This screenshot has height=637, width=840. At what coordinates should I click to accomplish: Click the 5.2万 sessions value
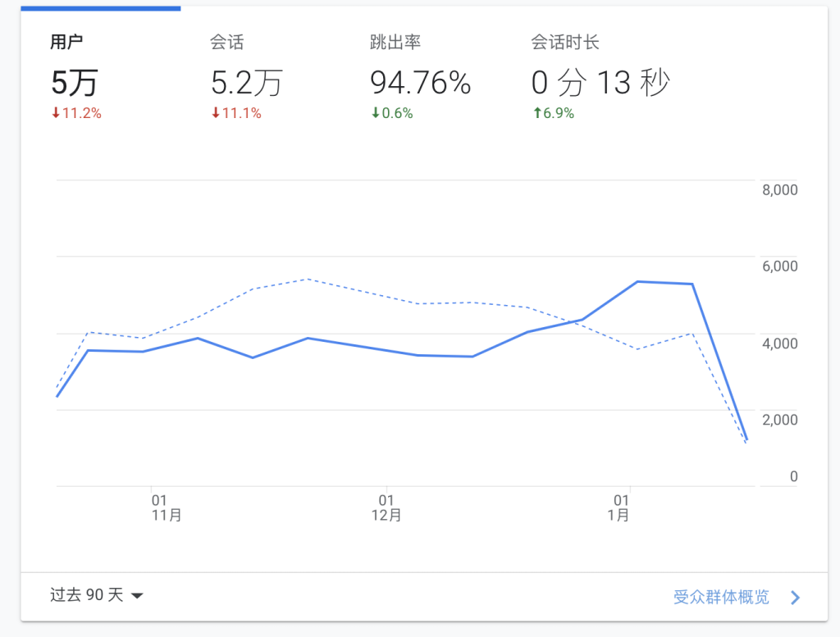point(247,83)
